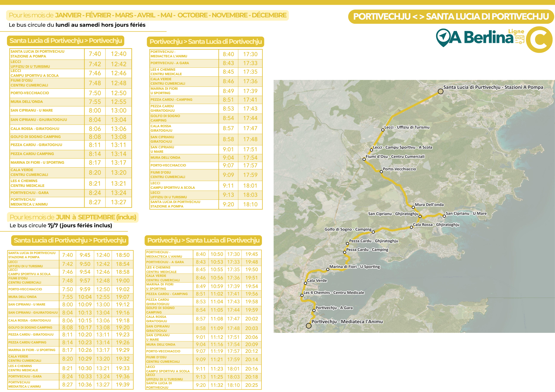Click the LECCI UFFIZIU DI U TURISIMU row label

(30, 64)
